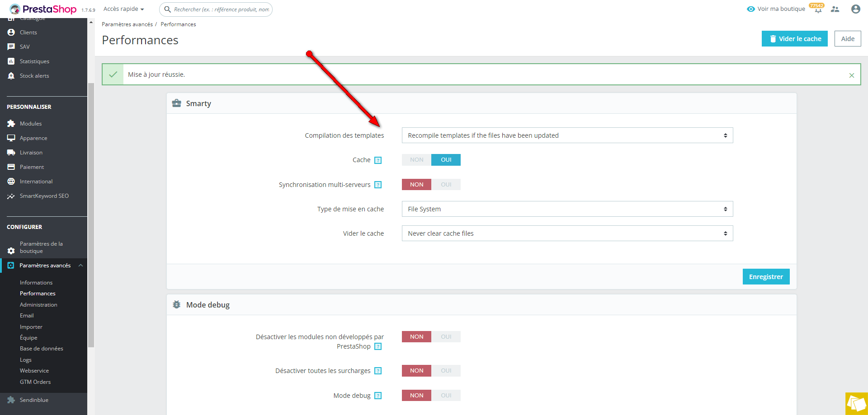Collapse the Paramètres avancés menu chevron
This screenshot has height=415, width=868.
point(80,266)
